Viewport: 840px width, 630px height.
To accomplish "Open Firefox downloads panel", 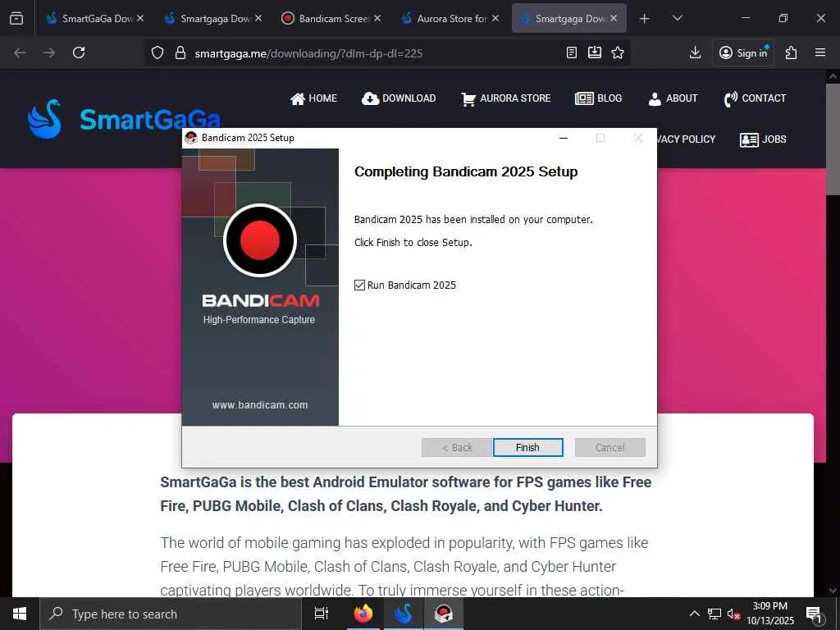I will 695,52.
